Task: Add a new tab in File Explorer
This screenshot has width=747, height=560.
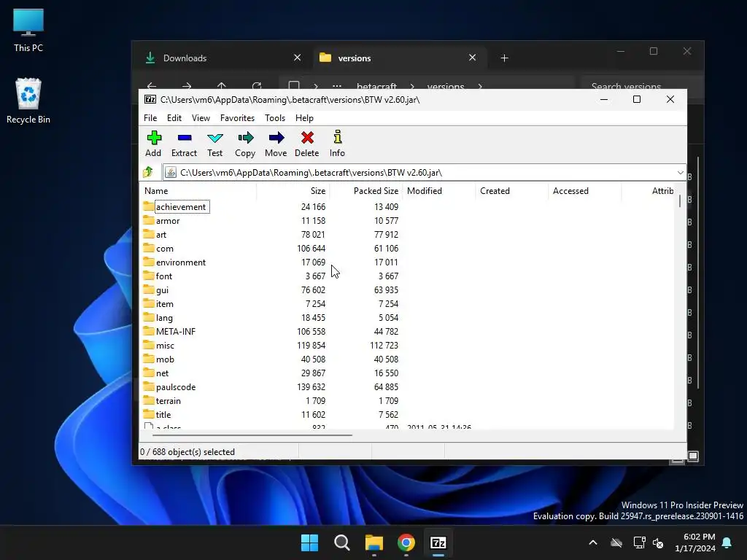Action: point(505,58)
